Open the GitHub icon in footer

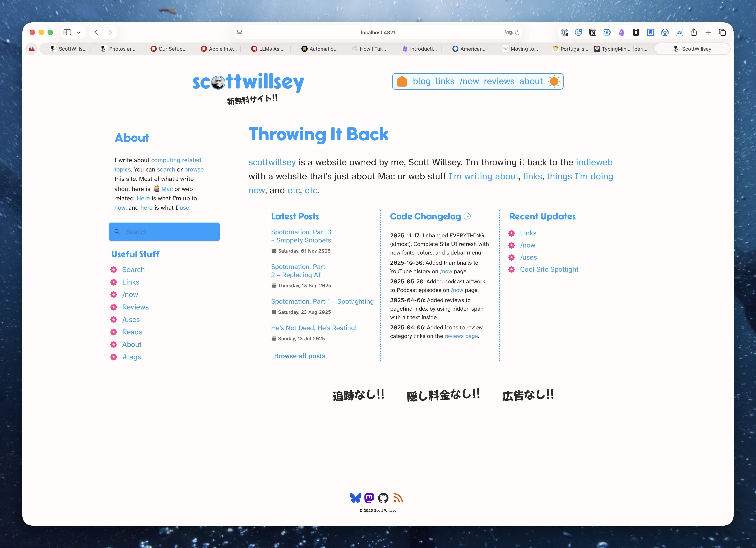pos(383,498)
